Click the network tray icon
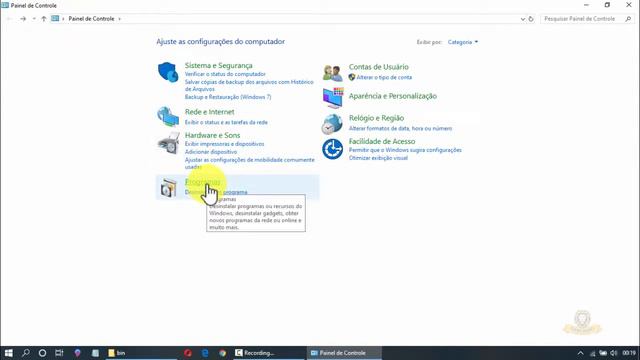The image size is (640, 360). click(593, 353)
